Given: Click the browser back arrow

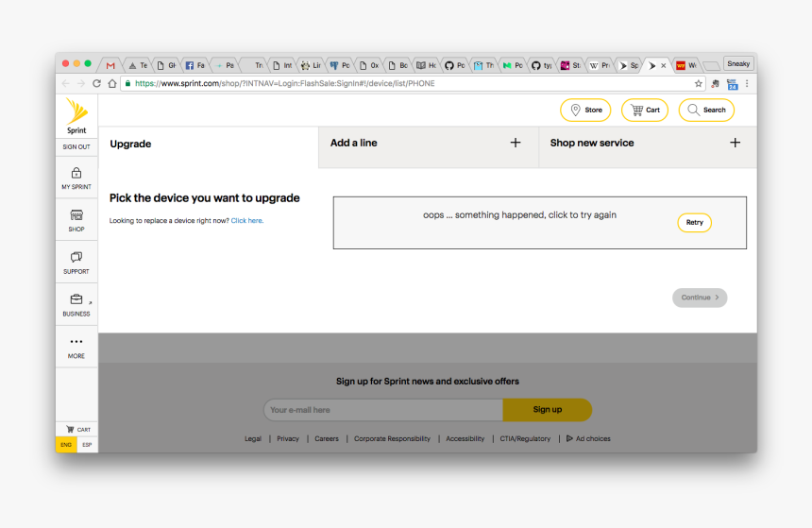Looking at the screenshot, I should [x=65, y=83].
